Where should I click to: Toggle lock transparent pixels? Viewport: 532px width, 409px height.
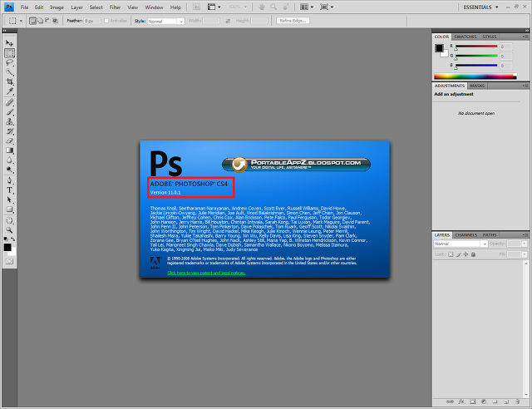click(x=451, y=254)
